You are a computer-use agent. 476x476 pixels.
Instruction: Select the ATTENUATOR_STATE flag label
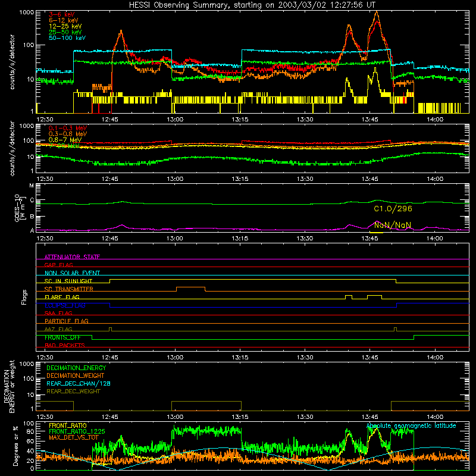(x=72, y=257)
